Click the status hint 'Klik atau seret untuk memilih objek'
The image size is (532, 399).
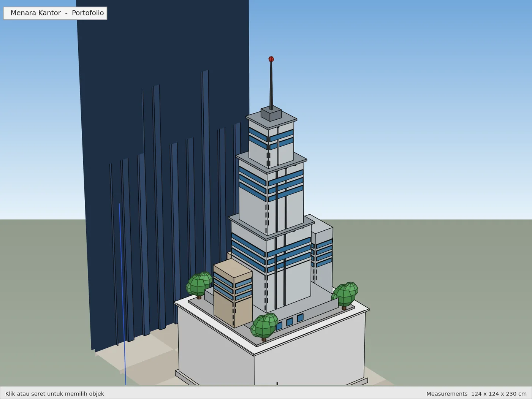click(55, 394)
